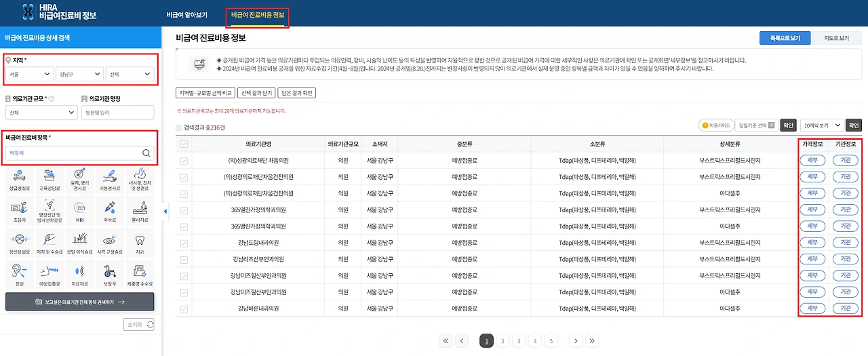
Task: Click the 의료기관 규모 help question mark
Action: click(x=52, y=99)
